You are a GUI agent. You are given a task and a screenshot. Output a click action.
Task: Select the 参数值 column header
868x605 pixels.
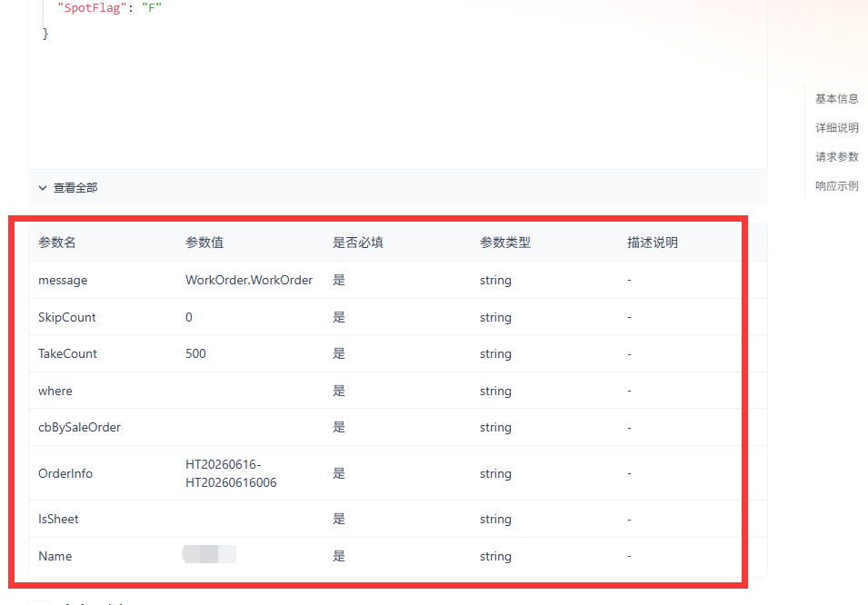click(205, 243)
